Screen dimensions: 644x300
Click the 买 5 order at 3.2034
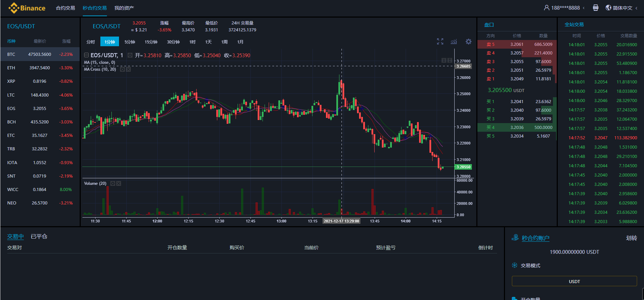pos(517,136)
